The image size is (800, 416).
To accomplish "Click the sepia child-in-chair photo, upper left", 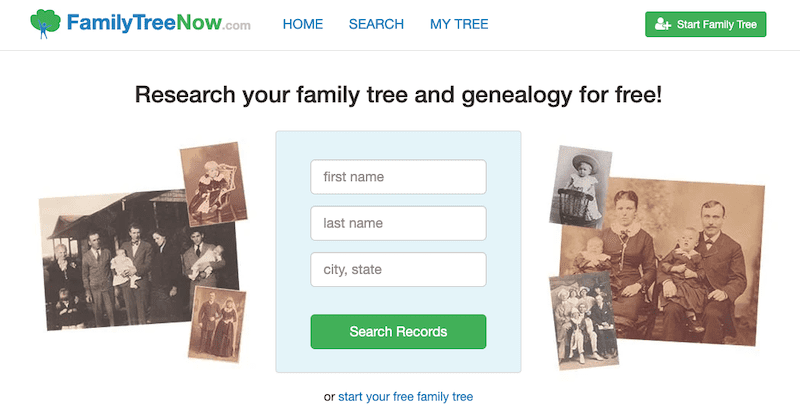I will (x=213, y=182).
